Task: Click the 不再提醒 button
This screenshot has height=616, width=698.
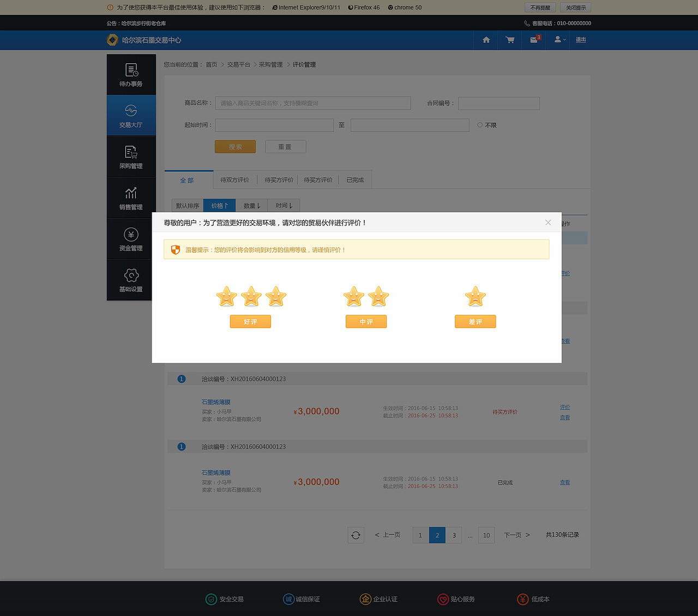Action: [x=540, y=8]
